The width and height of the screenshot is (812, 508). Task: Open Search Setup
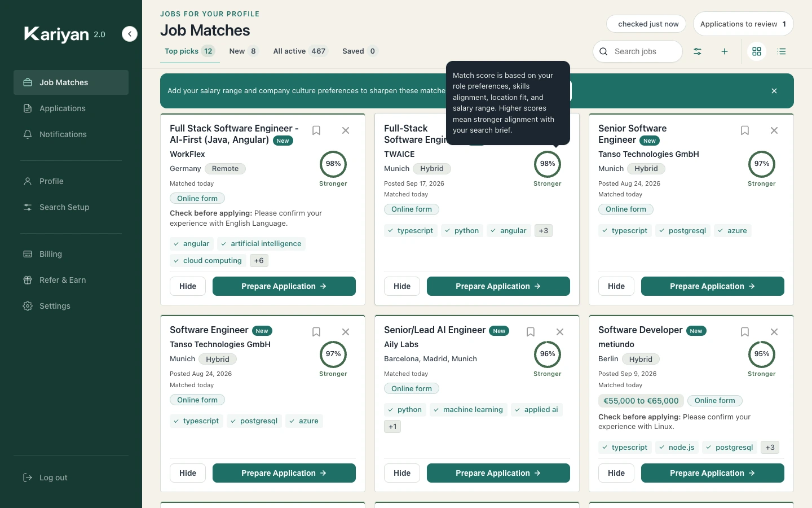coord(71,207)
